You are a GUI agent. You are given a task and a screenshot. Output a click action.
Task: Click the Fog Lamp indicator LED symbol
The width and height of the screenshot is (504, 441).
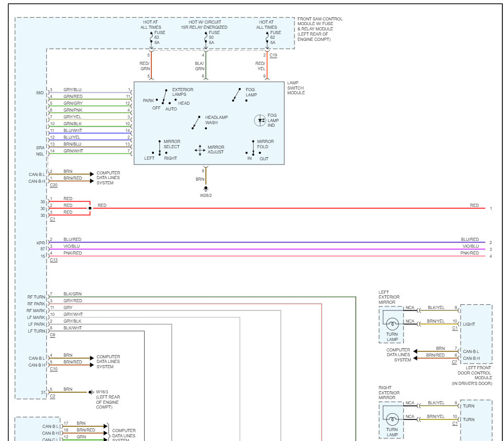tap(260, 120)
